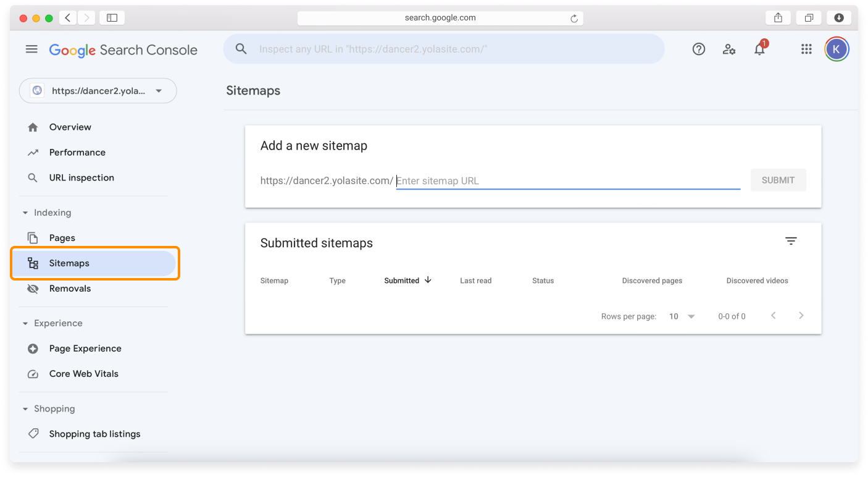
Task: Select the Removals sidebar item
Action: tap(70, 288)
